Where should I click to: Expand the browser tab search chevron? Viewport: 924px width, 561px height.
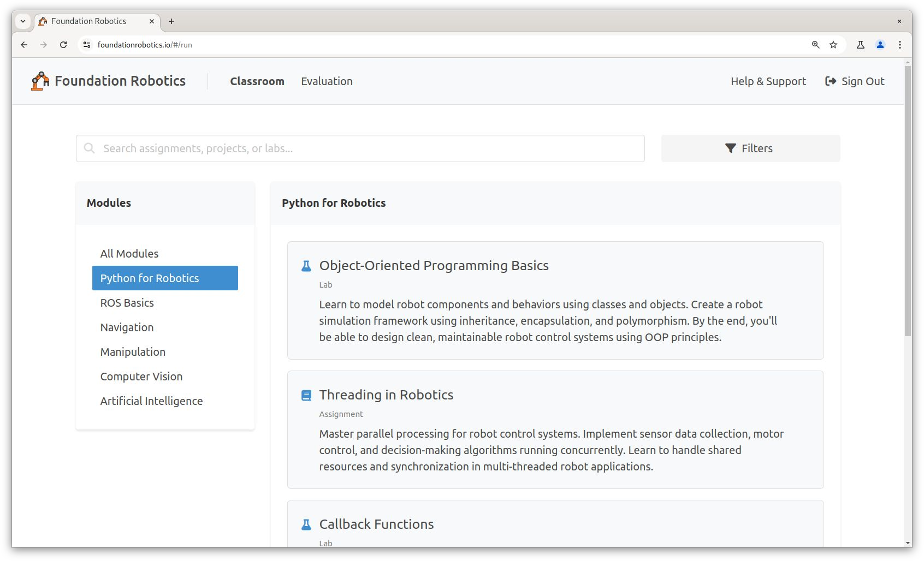(23, 21)
